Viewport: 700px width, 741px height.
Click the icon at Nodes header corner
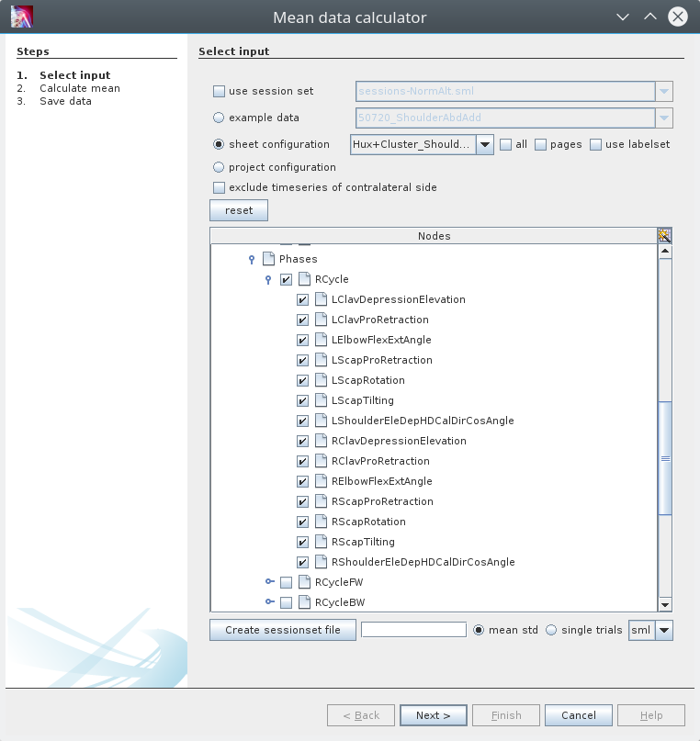(665, 236)
